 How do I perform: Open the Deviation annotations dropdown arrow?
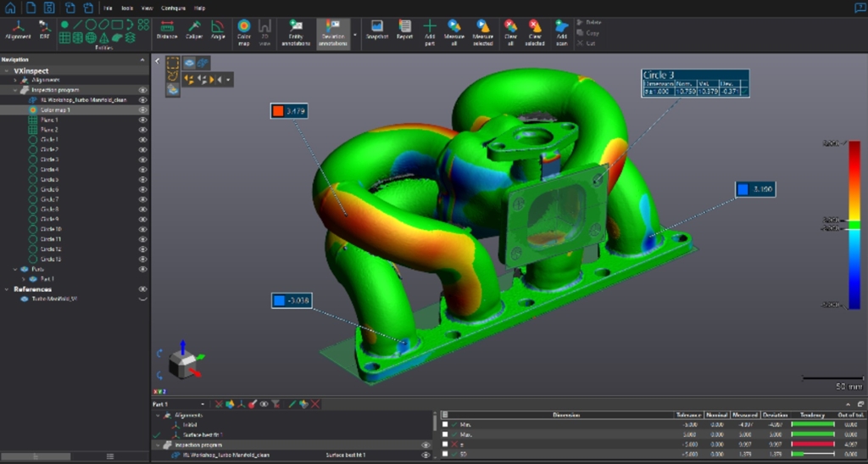coord(355,34)
